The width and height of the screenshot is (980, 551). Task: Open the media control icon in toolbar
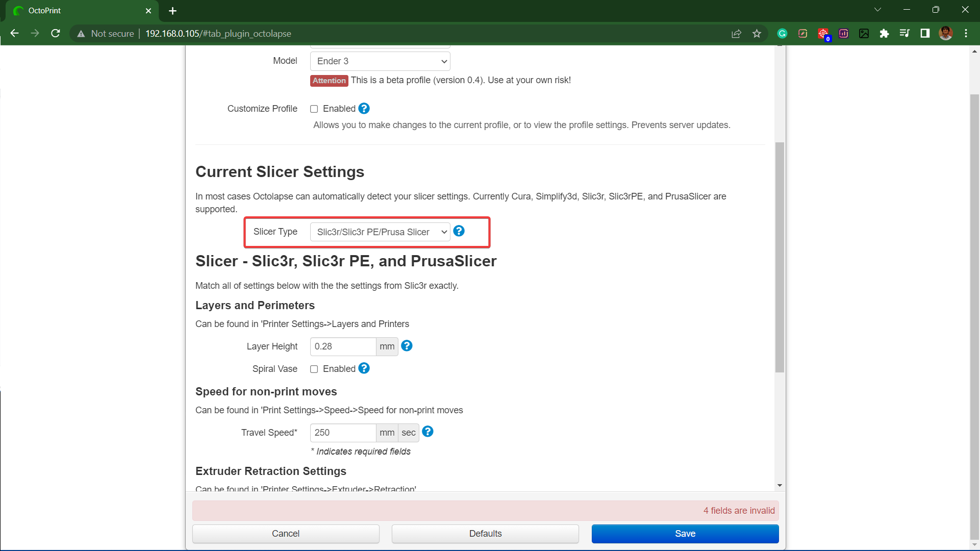click(x=904, y=34)
